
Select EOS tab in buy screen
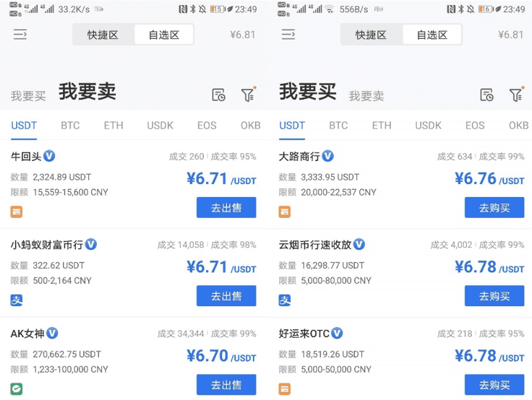[475, 126]
